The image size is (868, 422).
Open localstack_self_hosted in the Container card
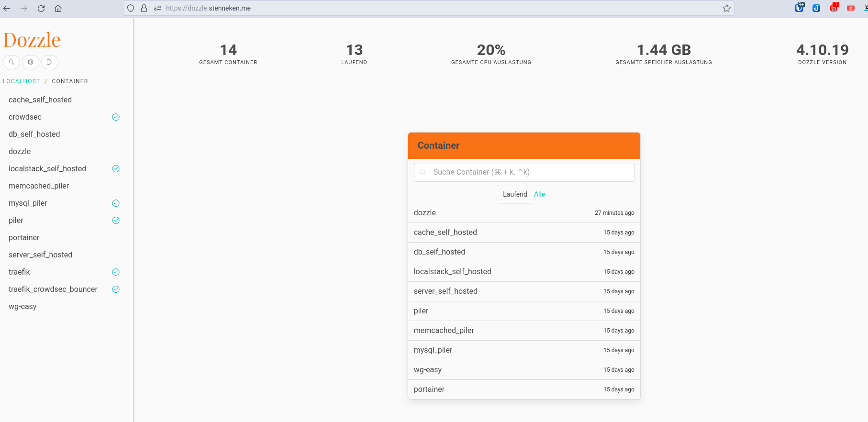point(453,272)
